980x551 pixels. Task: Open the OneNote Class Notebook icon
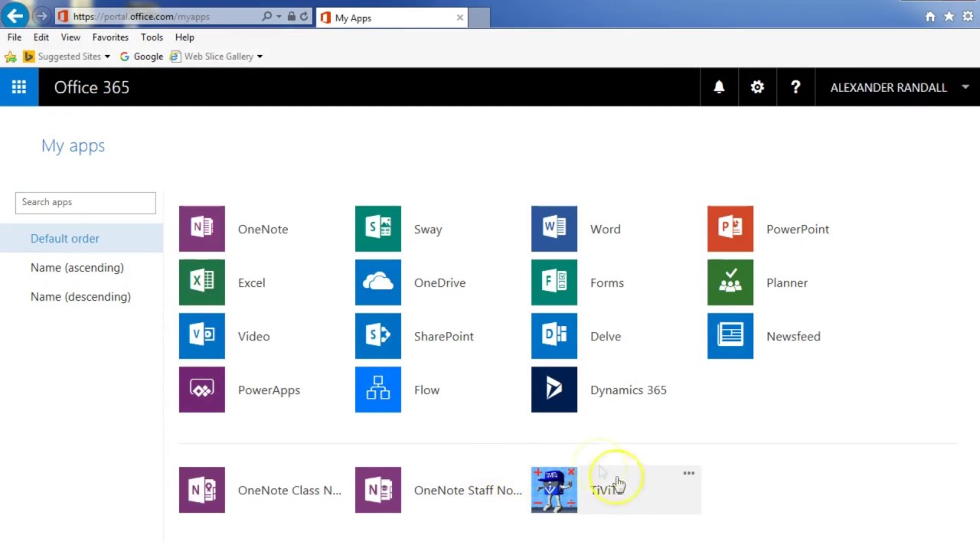pos(202,490)
